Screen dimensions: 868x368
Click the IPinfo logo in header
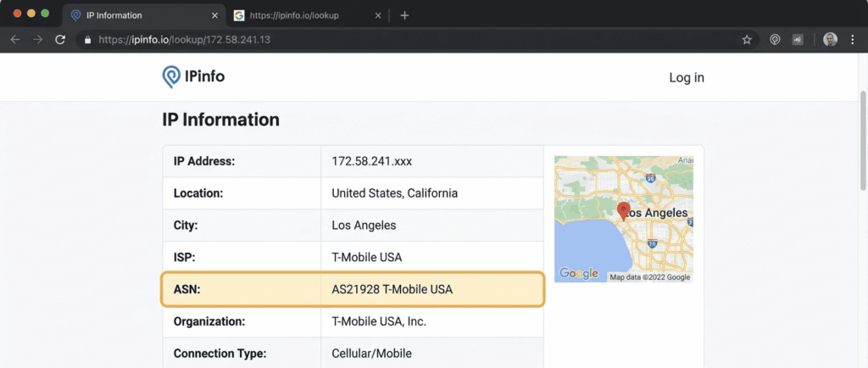tap(193, 76)
